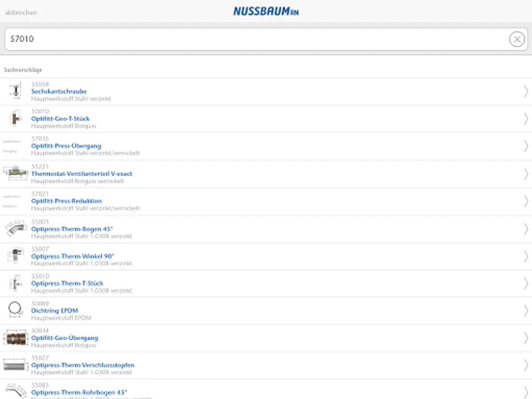
Task: Click the Suchvorschläge section heading
Action: coord(23,70)
